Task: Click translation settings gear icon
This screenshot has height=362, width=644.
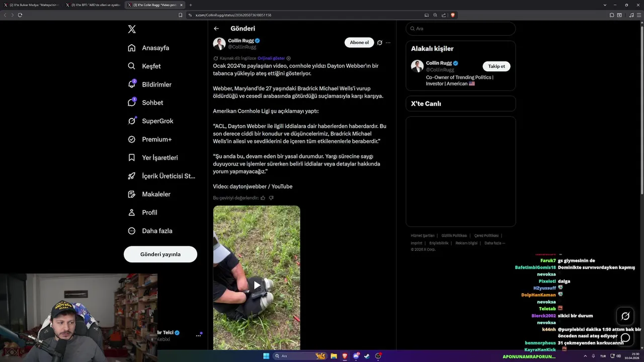Action: [x=288, y=58]
